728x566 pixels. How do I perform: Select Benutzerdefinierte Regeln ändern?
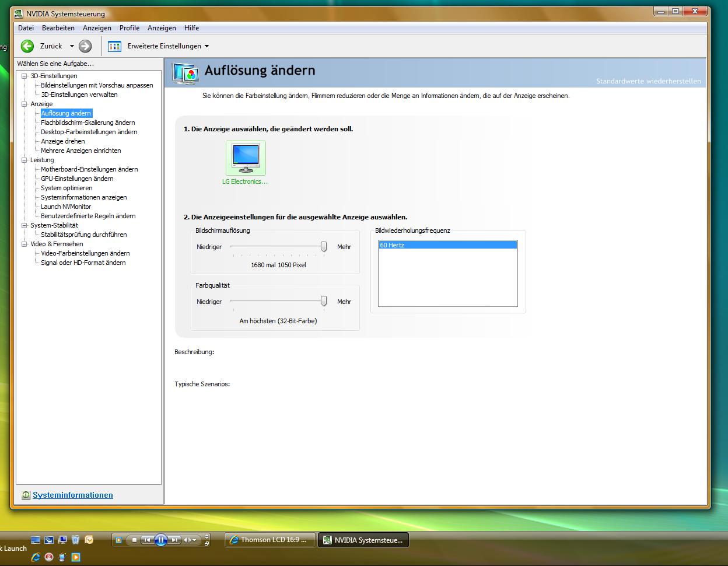point(88,216)
